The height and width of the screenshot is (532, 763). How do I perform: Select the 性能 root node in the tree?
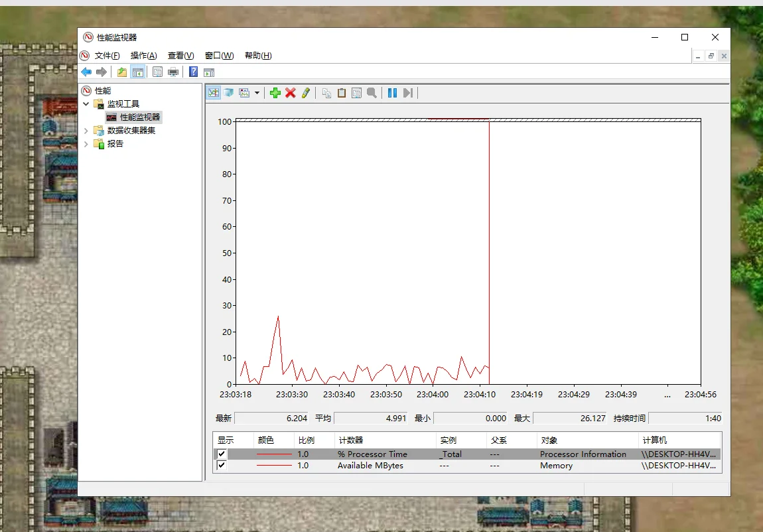(103, 90)
